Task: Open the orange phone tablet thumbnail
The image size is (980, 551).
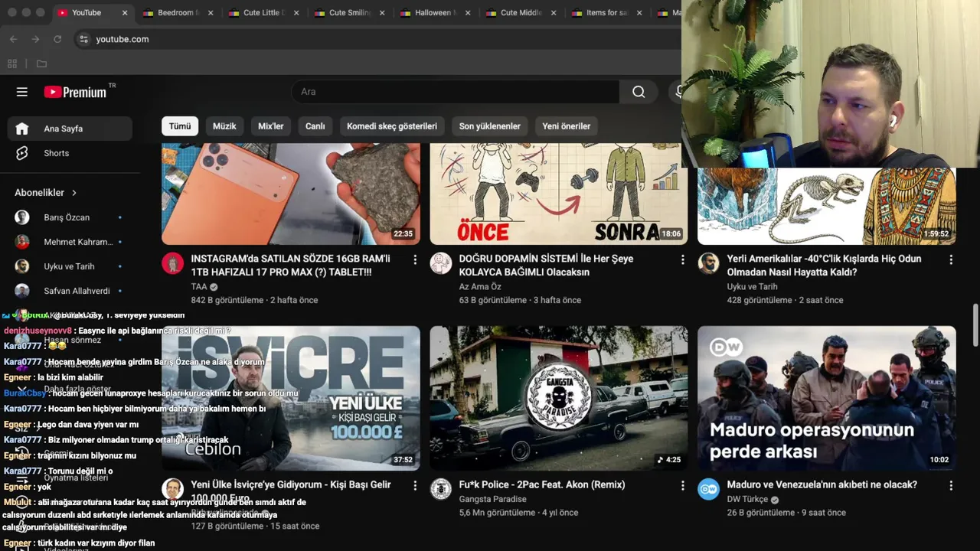Action: [291, 194]
